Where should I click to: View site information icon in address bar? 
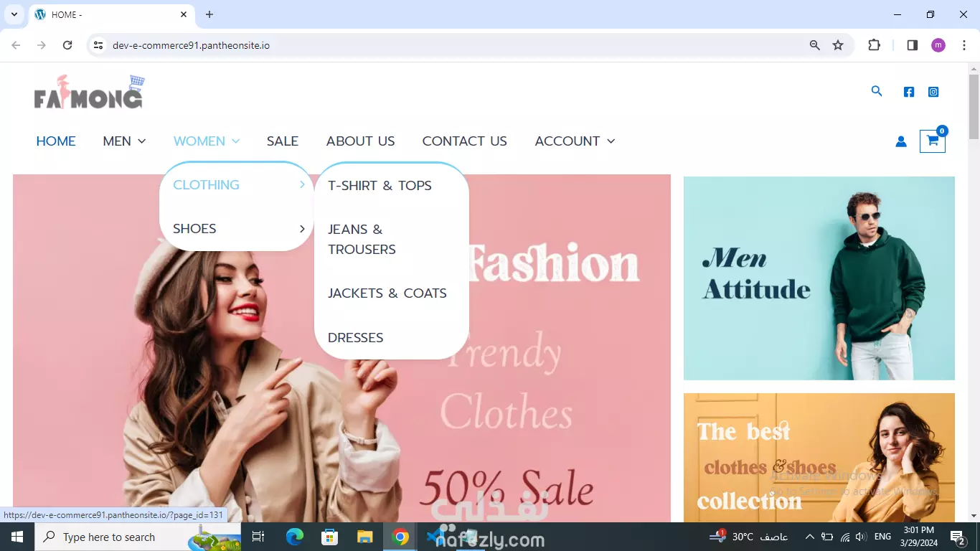click(x=99, y=45)
